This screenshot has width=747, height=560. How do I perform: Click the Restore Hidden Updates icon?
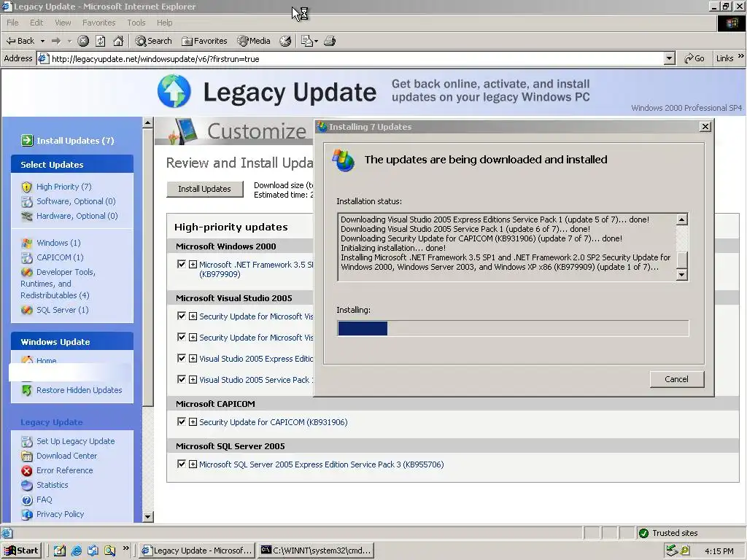click(27, 390)
